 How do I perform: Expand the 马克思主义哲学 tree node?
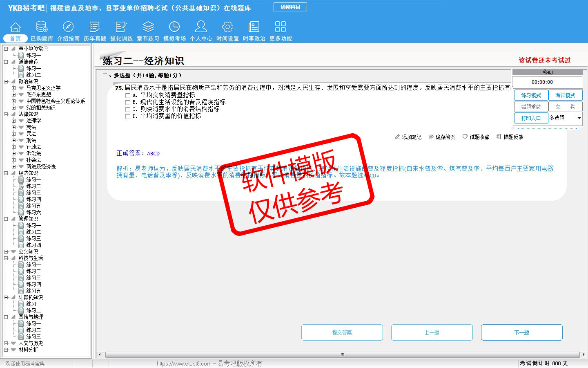[x=14, y=88]
